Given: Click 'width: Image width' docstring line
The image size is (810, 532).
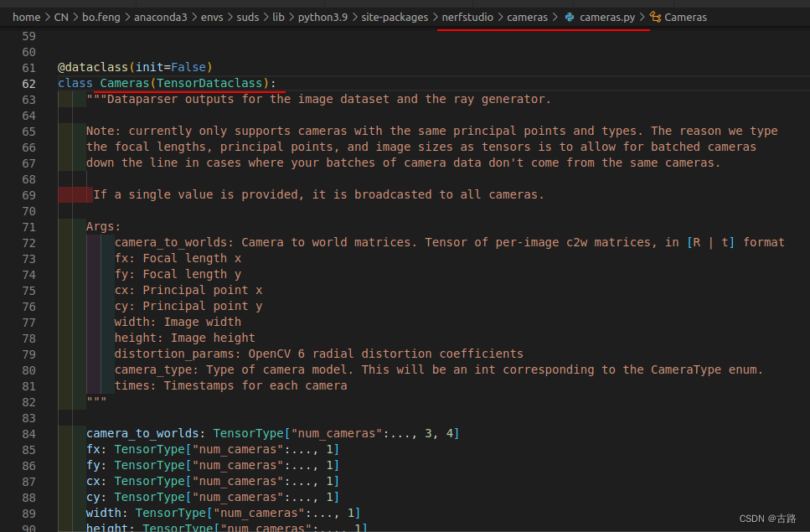Looking at the screenshot, I should coord(178,323).
